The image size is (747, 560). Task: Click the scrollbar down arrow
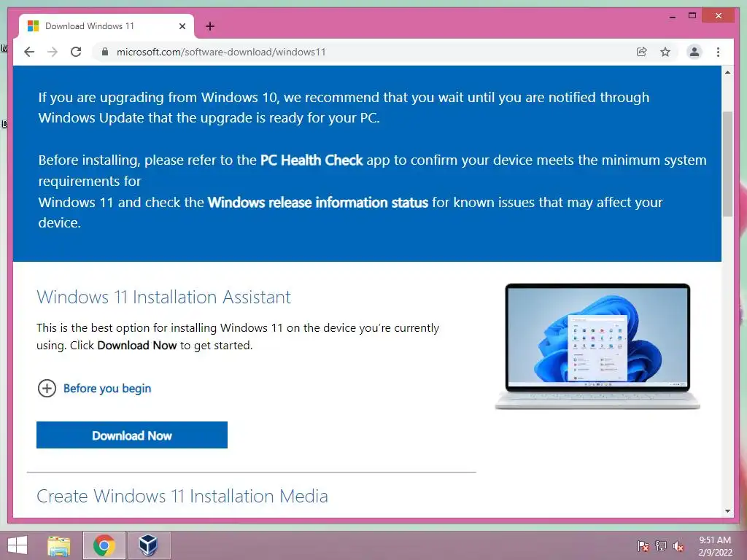(727, 511)
